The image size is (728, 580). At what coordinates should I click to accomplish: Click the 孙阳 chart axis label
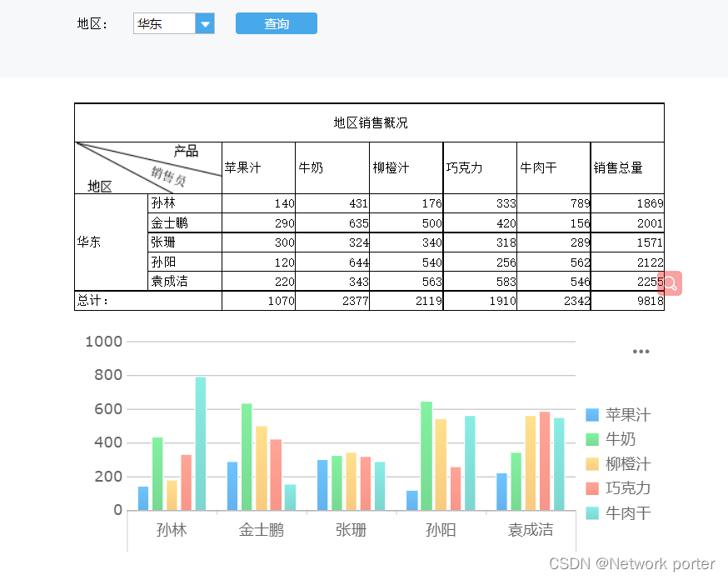tap(441, 530)
